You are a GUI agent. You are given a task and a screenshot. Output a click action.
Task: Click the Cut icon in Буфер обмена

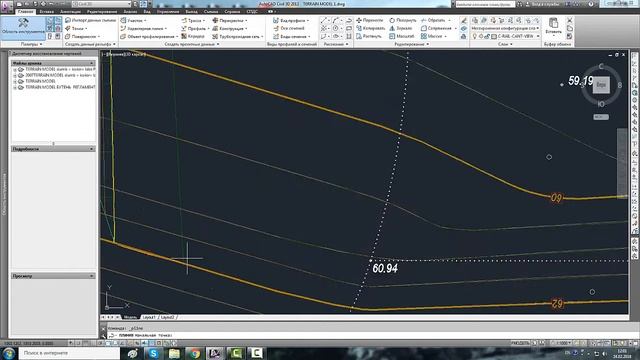point(570,20)
